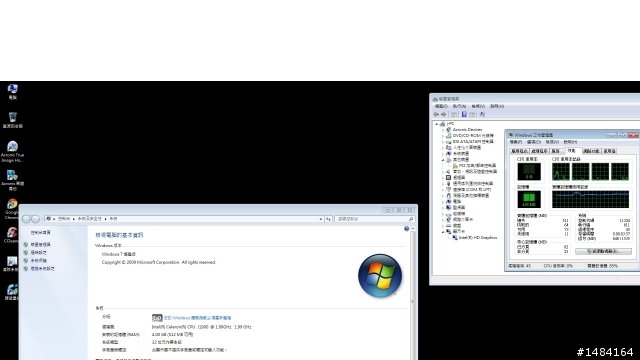The image size is (640, 360).
Task: Expand the IDE ATA/ATAPI 控制器 node
Action: (x=443, y=142)
